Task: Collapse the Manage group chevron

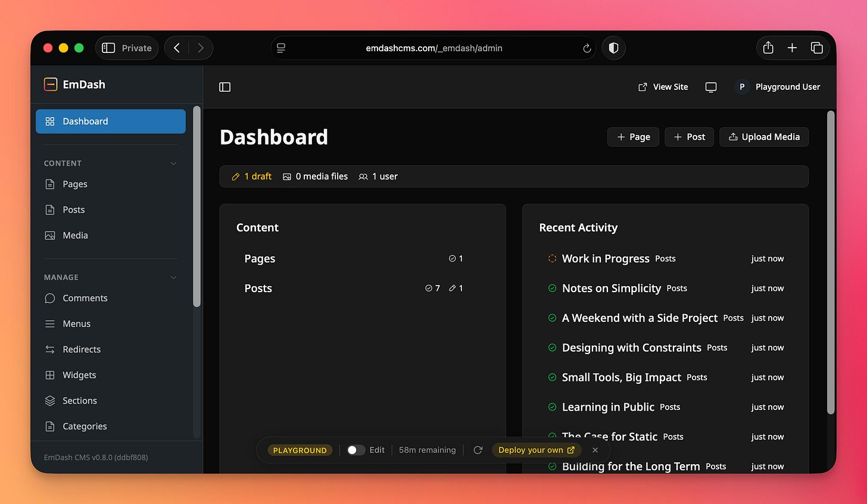Action: [173, 277]
